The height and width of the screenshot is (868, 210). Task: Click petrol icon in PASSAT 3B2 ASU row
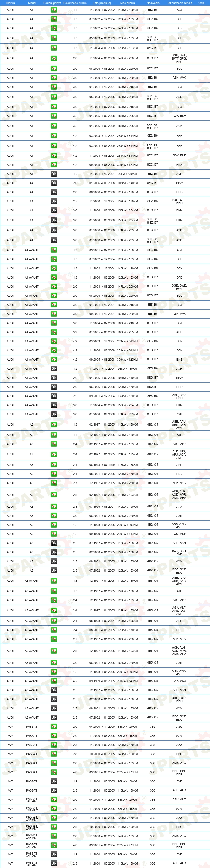(54, 727)
